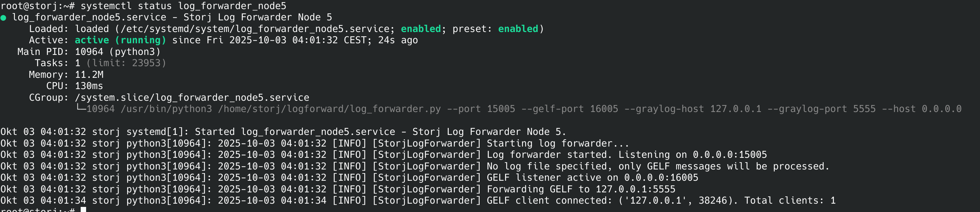Click the greyed "(limit: 23953)" tasks text
The width and height of the screenshot is (980, 212).
[x=126, y=63]
